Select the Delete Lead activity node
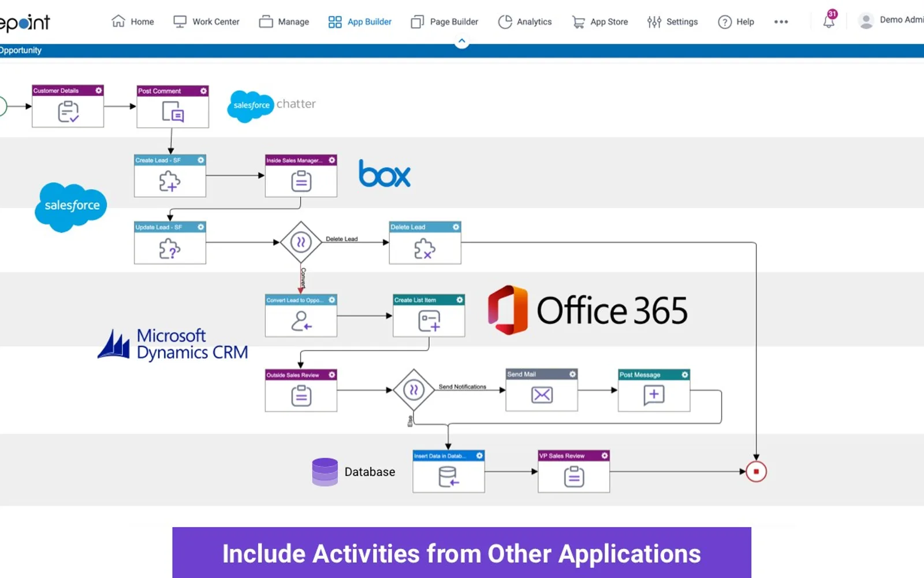 click(x=425, y=243)
